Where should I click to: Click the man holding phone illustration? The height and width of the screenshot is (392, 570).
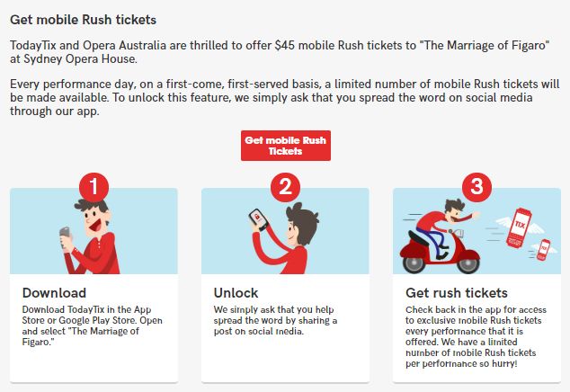(90, 238)
